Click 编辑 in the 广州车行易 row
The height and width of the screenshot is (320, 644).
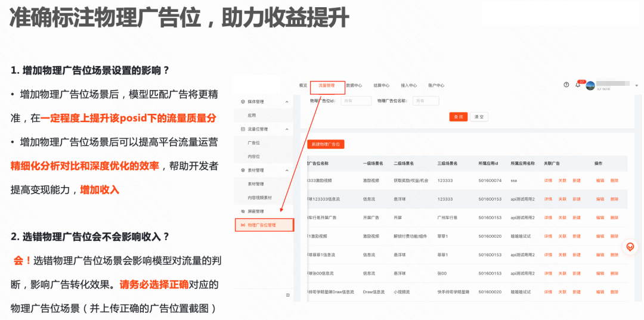pyautogui.click(x=600, y=218)
